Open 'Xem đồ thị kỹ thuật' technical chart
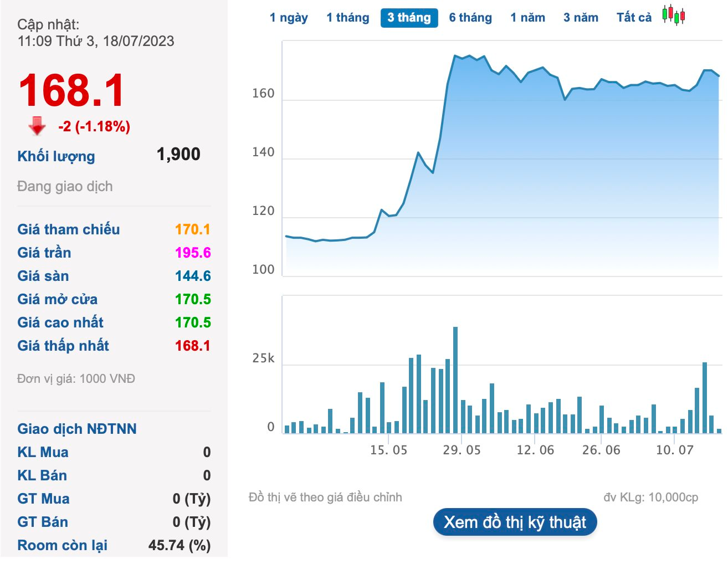This screenshot has height=564, width=728. tap(515, 522)
